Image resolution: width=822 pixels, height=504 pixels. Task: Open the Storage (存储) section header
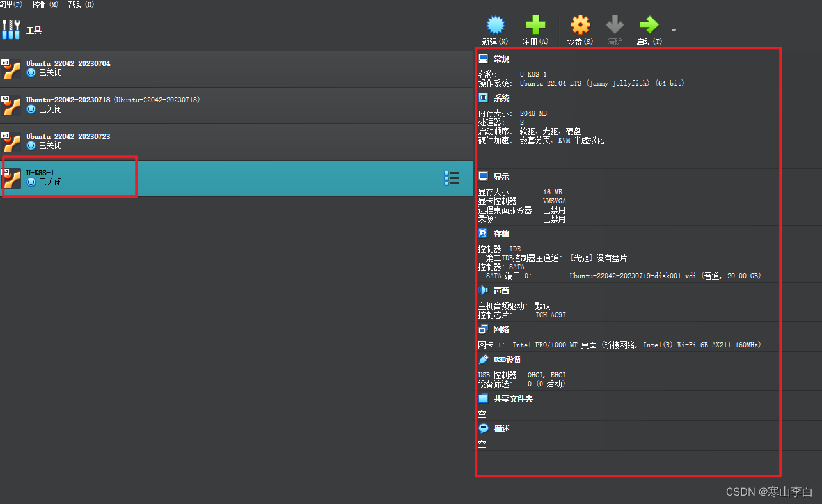click(x=502, y=234)
